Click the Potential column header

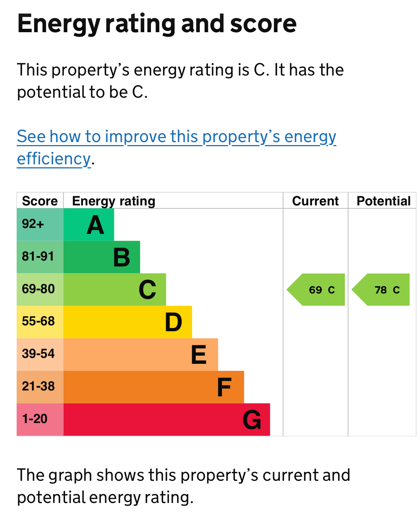pos(383,201)
